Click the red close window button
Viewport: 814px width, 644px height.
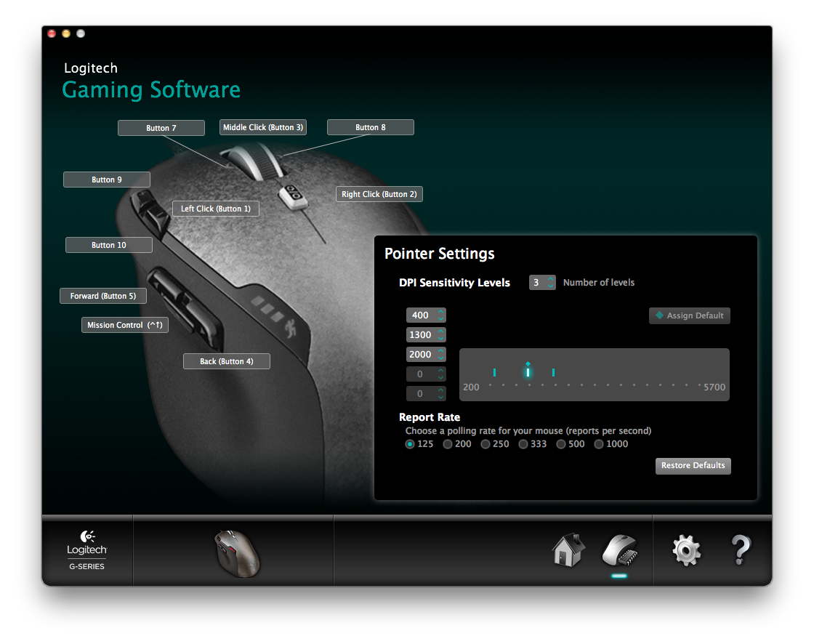click(52, 33)
